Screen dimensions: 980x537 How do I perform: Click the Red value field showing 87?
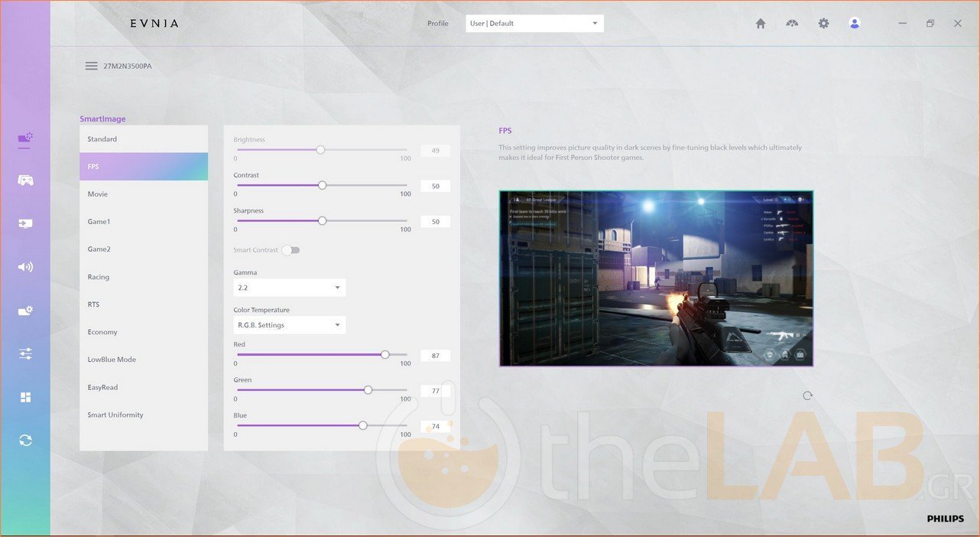coord(436,355)
